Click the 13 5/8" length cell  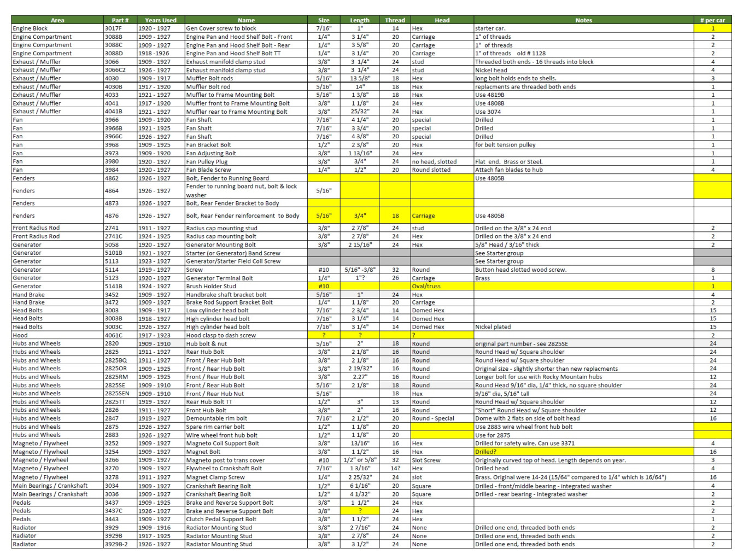(x=360, y=78)
